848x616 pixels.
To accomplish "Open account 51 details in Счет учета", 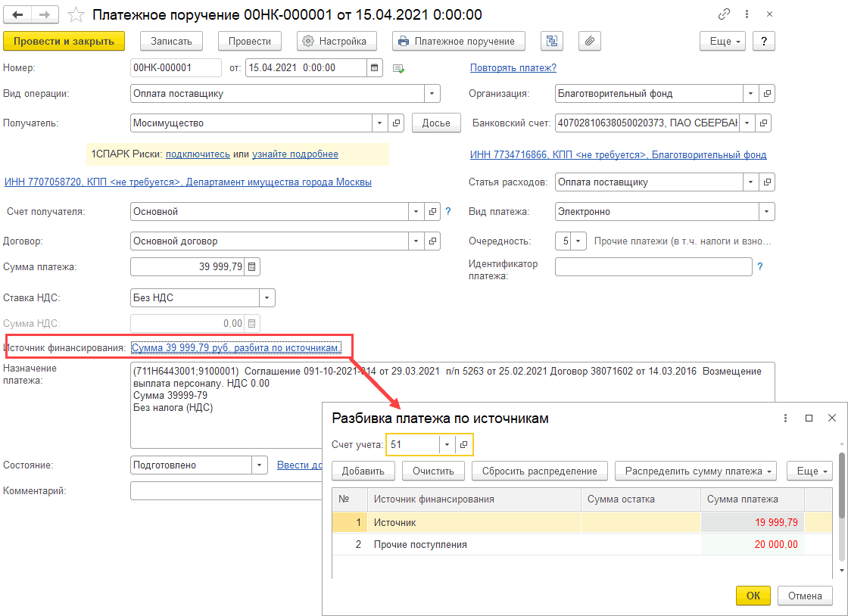I will point(464,445).
